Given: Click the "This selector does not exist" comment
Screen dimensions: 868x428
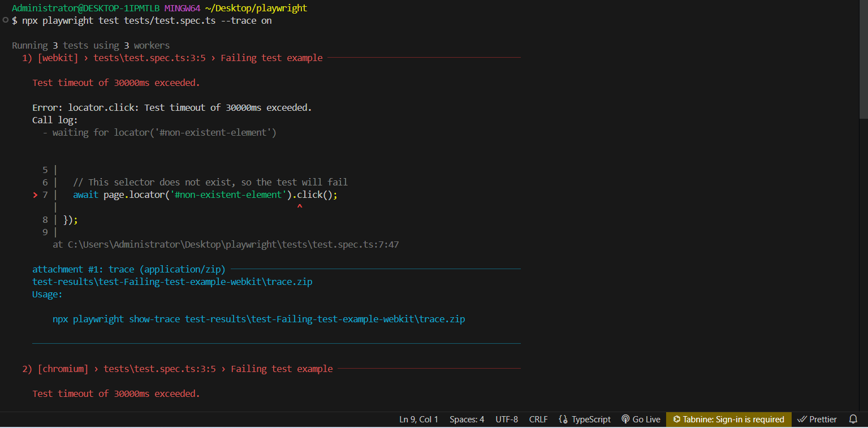Looking at the screenshot, I should click(x=210, y=182).
